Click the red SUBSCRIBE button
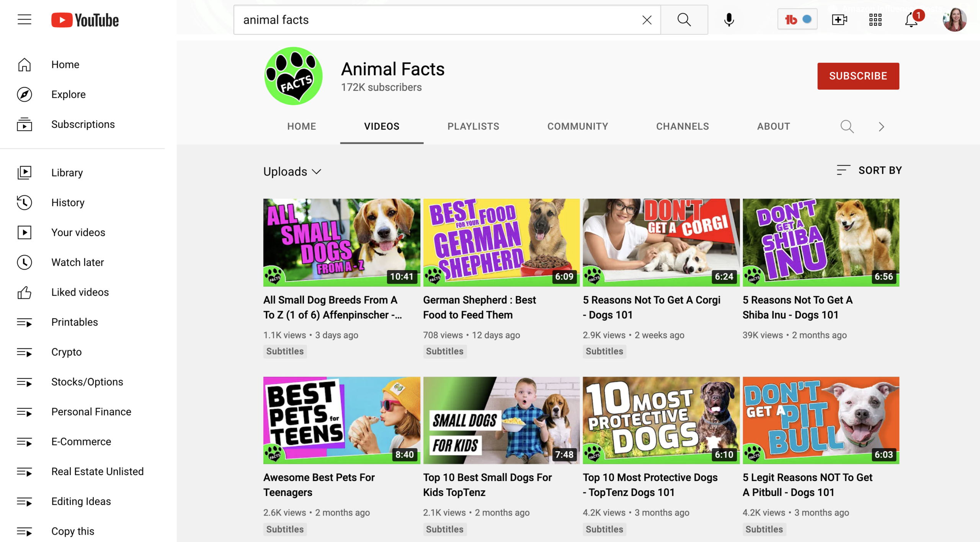Screen dimensions: 980x542 click(x=858, y=76)
